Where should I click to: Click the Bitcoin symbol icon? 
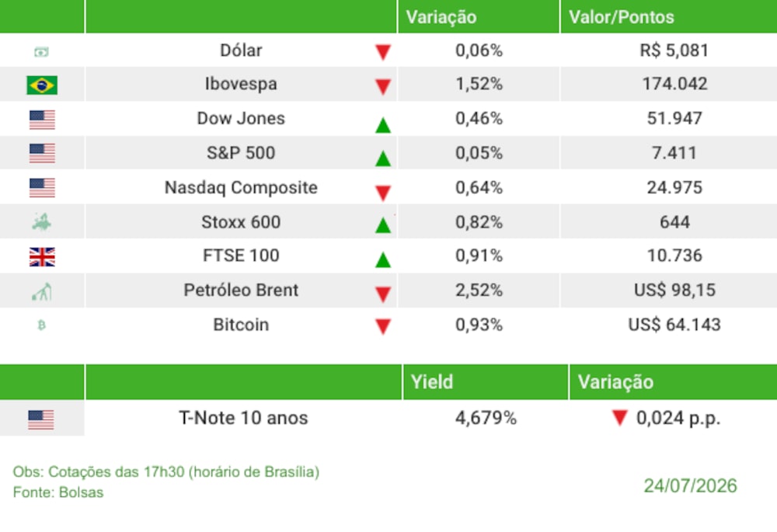(42, 325)
